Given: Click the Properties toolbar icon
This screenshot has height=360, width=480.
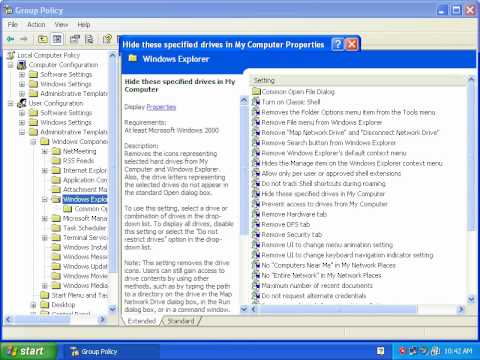Looking at the screenshot, I should [x=75, y=39].
